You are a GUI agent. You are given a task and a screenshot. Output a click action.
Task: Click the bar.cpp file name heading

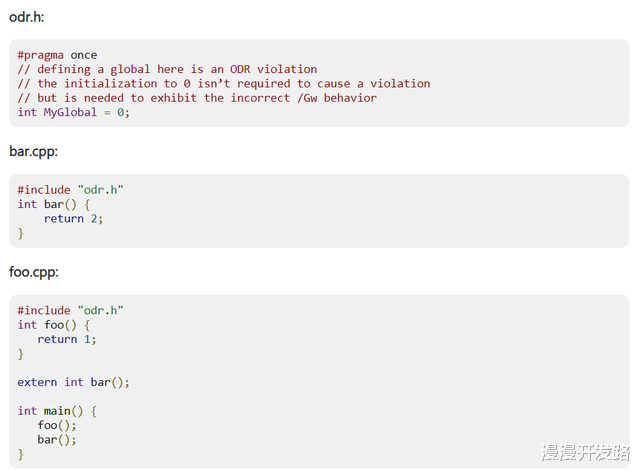(32, 152)
